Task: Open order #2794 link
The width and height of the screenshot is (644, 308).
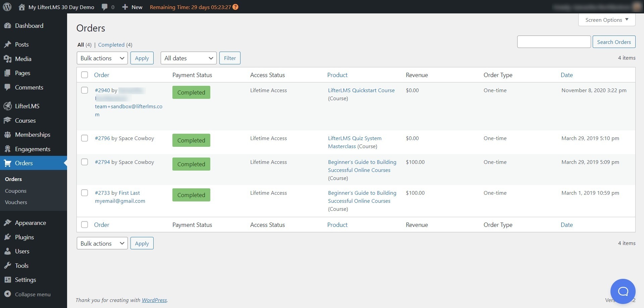Action: (x=102, y=162)
